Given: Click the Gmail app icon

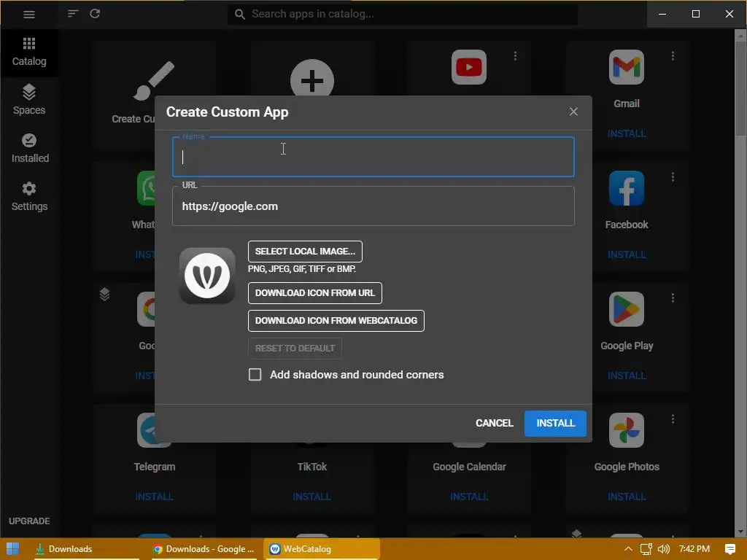Looking at the screenshot, I should click(627, 67).
